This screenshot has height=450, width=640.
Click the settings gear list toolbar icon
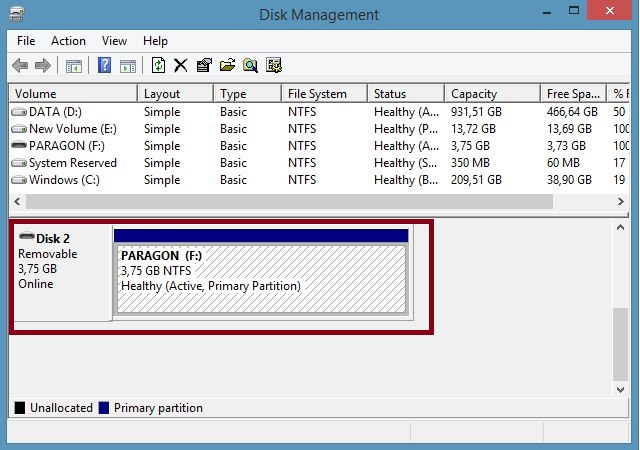point(273,65)
